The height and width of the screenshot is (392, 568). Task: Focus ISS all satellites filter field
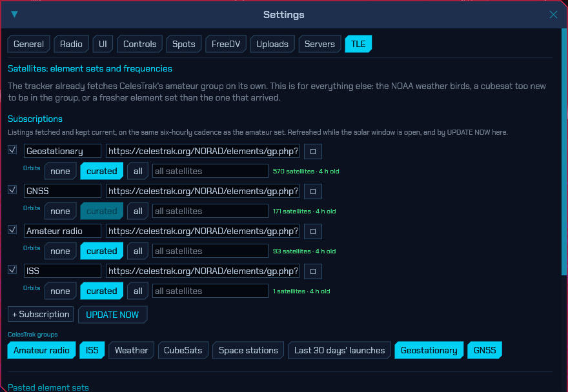210,291
